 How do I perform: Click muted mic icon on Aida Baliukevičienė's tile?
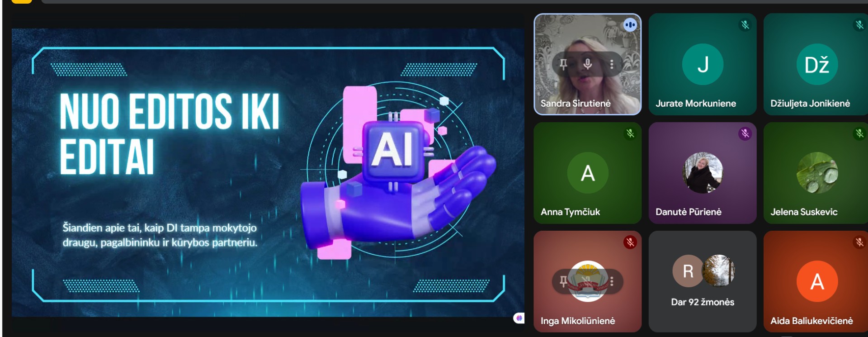[859, 242]
